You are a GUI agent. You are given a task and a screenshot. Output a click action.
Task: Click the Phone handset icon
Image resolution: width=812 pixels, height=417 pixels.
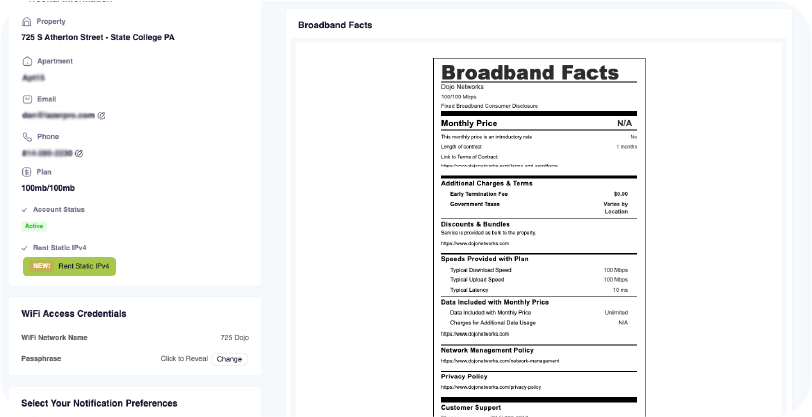point(26,136)
